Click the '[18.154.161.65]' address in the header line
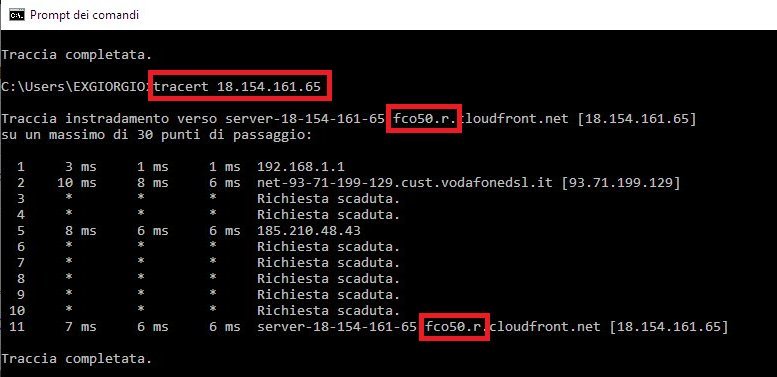This screenshot has height=377, width=777. (637, 119)
